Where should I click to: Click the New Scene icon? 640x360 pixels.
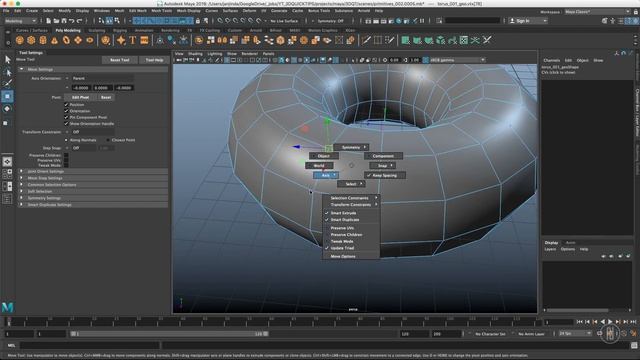(x=49, y=20)
